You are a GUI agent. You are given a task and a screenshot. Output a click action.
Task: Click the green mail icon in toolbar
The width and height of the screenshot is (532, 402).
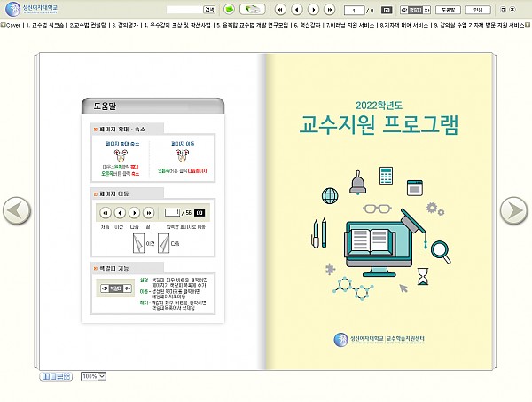coord(230,10)
